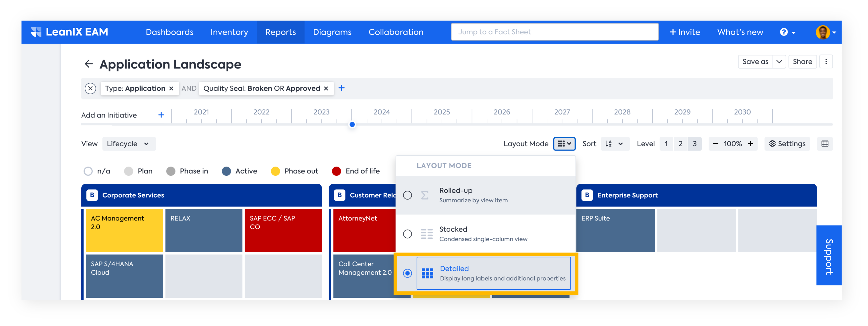868x326 pixels.
Task: Open the AttorneyNet tile
Action: pyautogui.click(x=364, y=230)
